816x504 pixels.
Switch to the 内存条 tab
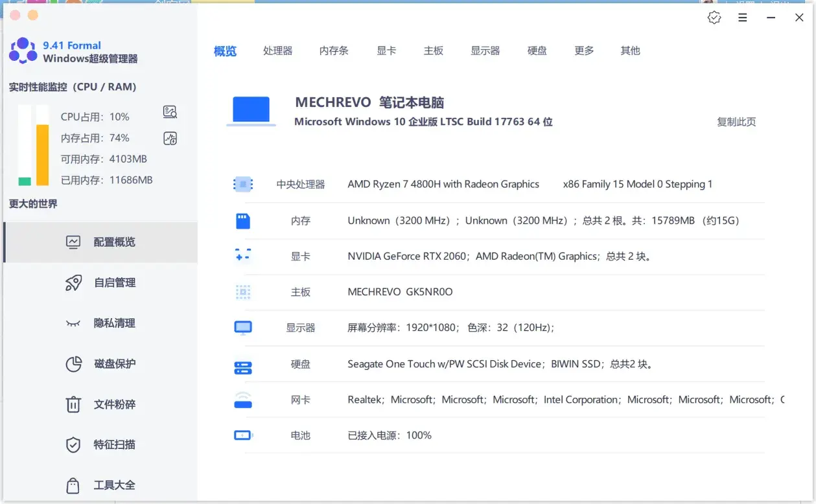click(334, 51)
